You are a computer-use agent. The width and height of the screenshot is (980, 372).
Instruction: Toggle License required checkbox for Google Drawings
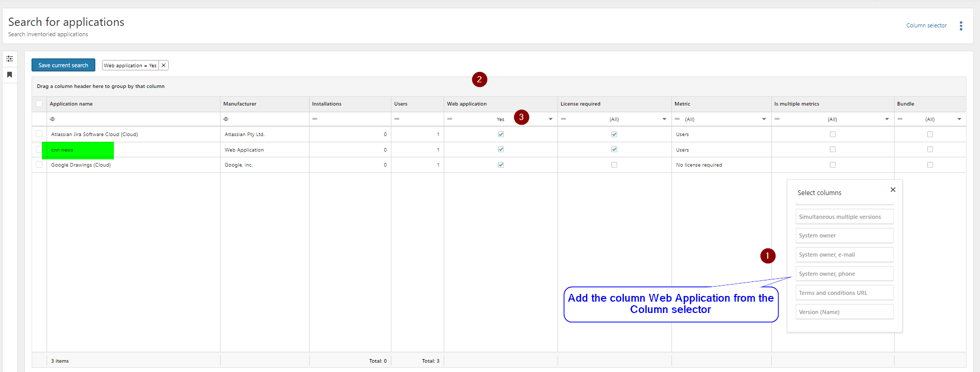pyautogui.click(x=614, y=165)
